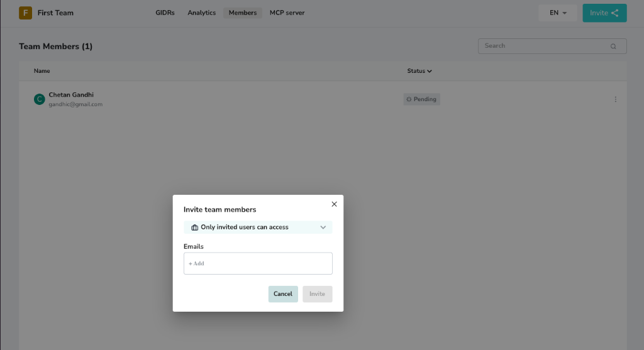The height and width of the screenshot is (350, 644).
Task: Open the EN language dropdown
Action: point(558,13)
